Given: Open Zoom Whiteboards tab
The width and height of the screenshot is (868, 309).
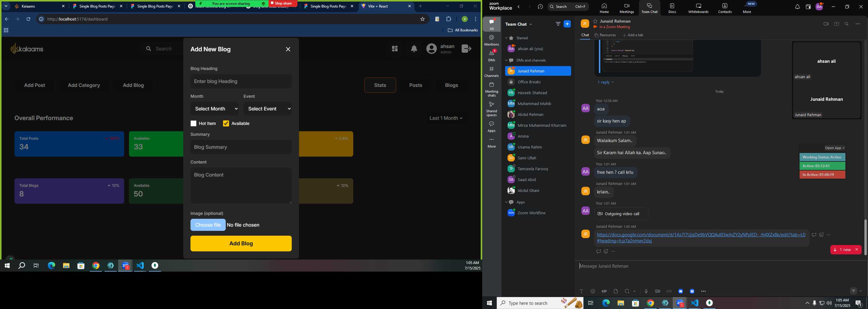Looking at the screenshot, I should pos(699,8).
